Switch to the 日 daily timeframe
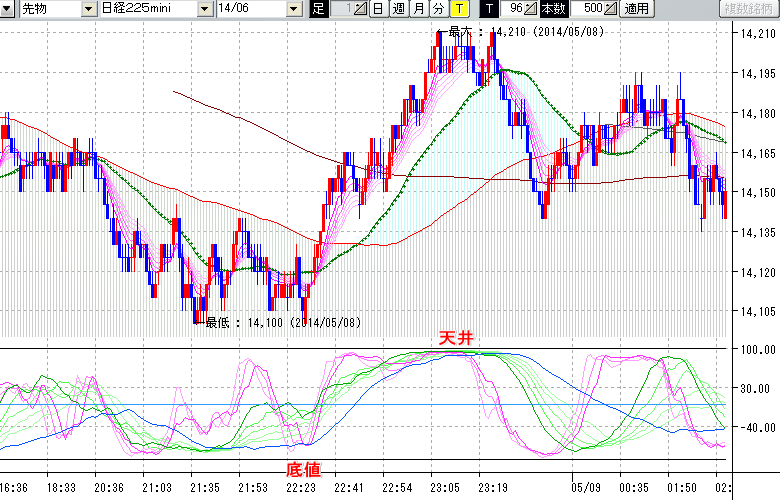This screenshot has width=780, height=500. coord(377,9)
